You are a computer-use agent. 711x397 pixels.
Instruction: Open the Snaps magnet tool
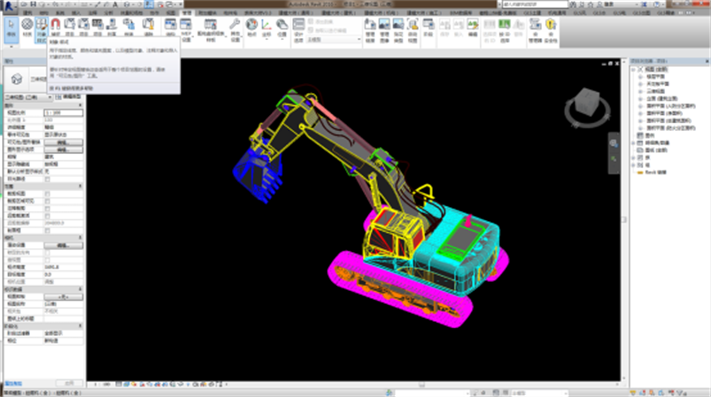coord(55,27)
